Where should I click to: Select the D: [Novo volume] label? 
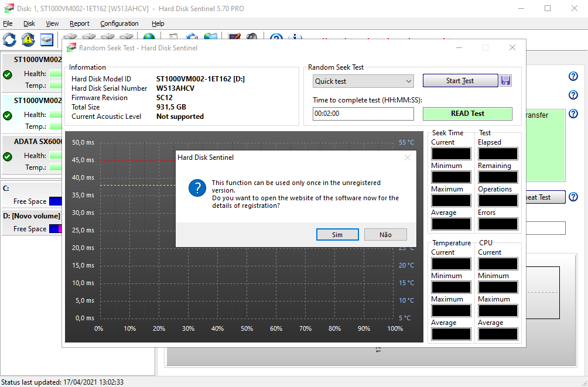coord(32,216)
